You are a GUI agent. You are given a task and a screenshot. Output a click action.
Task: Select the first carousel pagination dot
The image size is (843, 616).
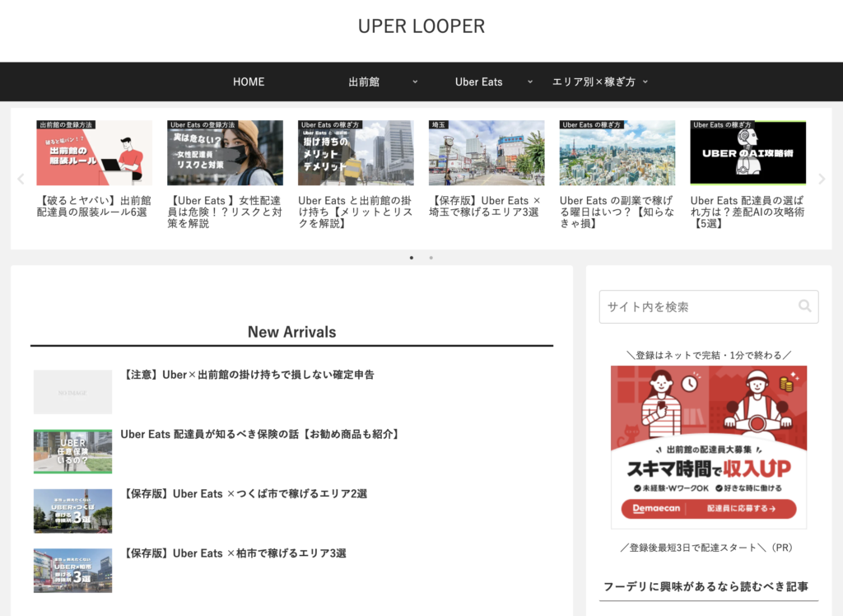click(x=412, y=258)
